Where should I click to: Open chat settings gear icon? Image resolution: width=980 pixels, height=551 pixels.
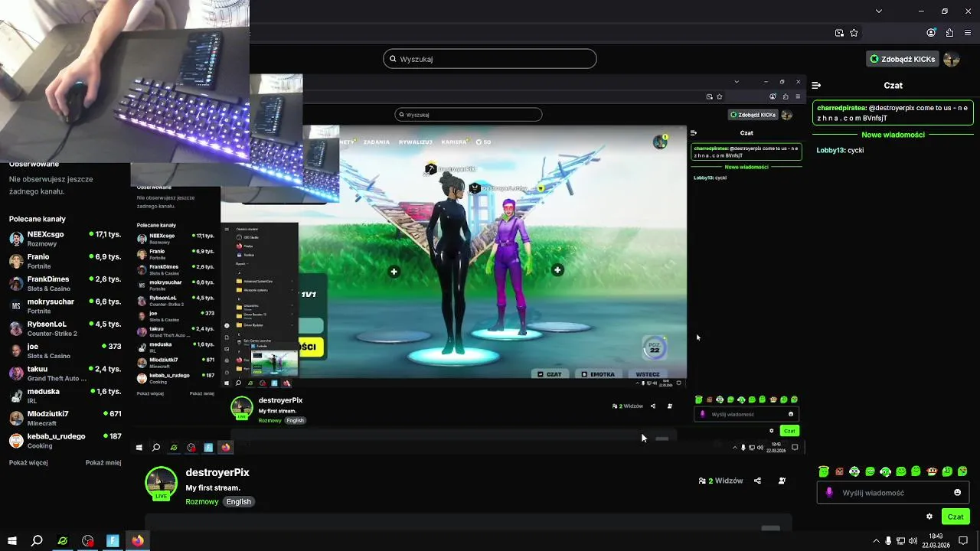click(929, 517)
